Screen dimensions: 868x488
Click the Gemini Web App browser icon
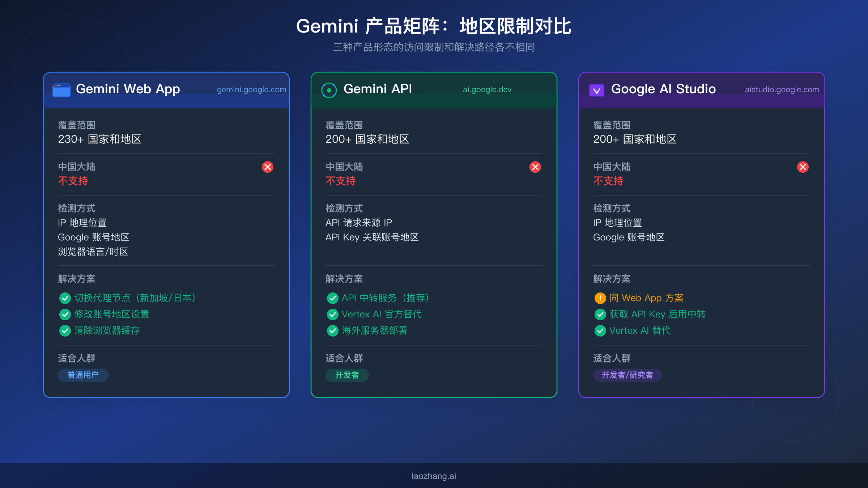click(x=61, y=90)
